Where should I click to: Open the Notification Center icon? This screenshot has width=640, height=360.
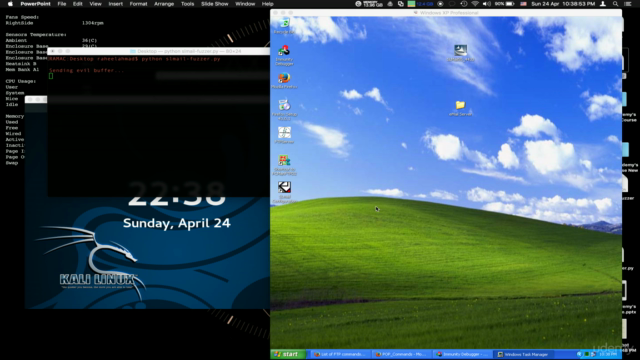pyautogui.click(x=628, y=4)
